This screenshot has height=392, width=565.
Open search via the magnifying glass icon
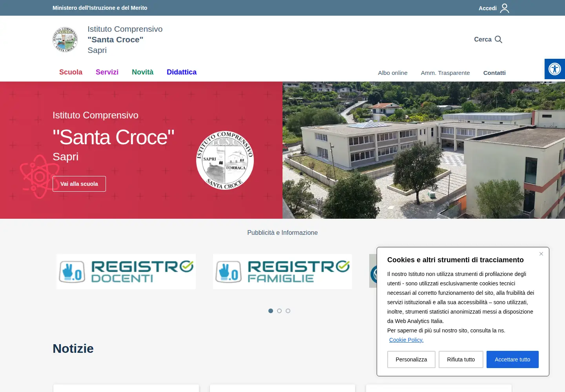[498, 39]
